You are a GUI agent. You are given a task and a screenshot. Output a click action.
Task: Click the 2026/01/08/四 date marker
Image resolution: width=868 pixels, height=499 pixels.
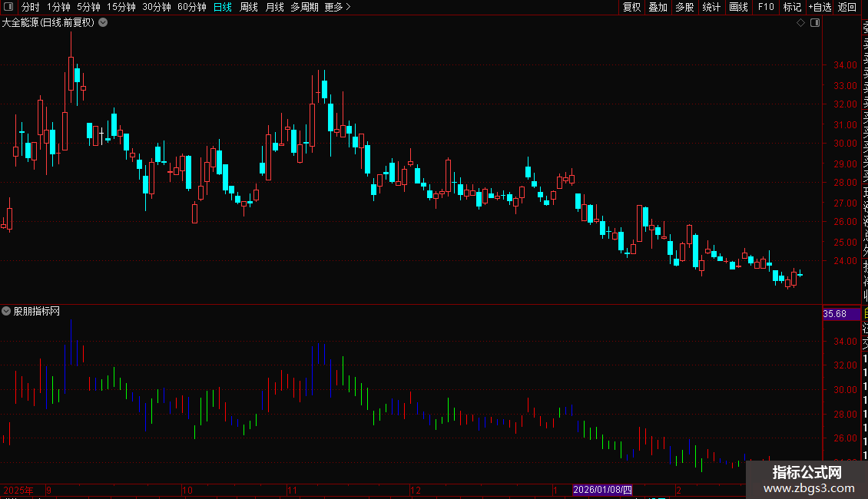(602, 490)
